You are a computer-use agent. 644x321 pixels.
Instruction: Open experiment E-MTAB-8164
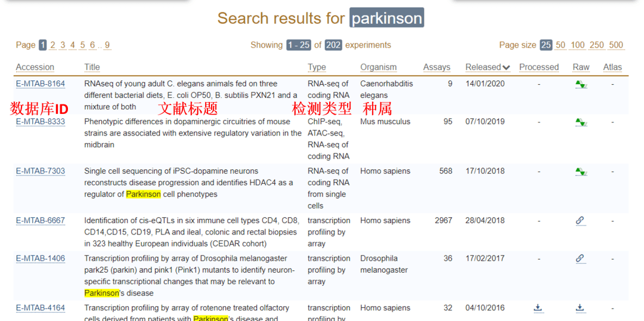41,84
